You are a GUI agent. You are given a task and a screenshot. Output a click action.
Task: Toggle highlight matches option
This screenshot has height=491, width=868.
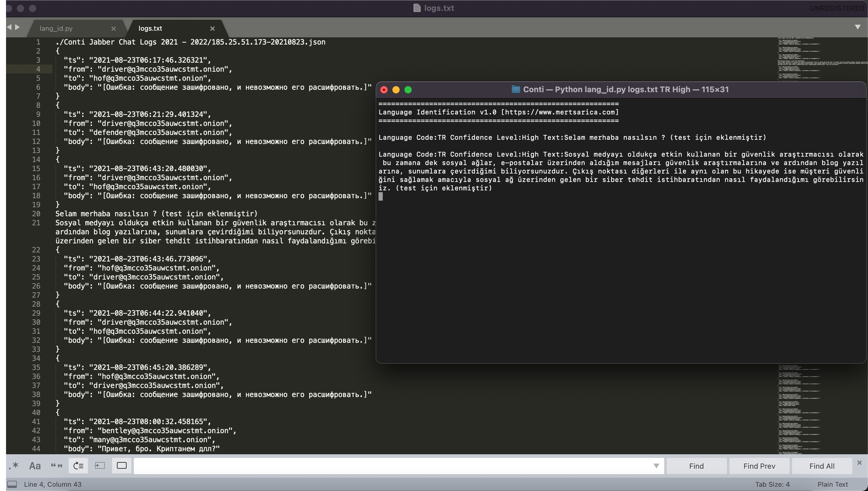click(121, 466)
